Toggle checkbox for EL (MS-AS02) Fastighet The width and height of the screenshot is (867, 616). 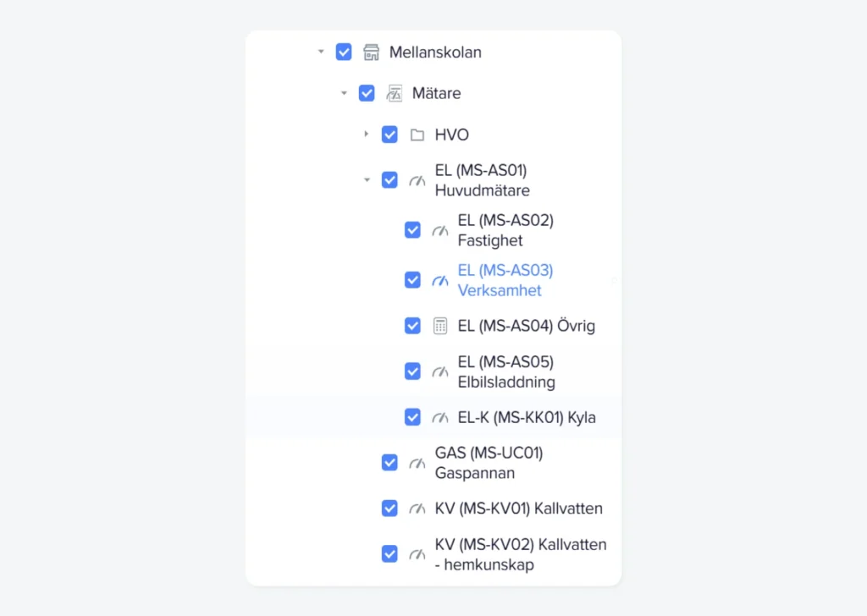click(x=412, y=230)
